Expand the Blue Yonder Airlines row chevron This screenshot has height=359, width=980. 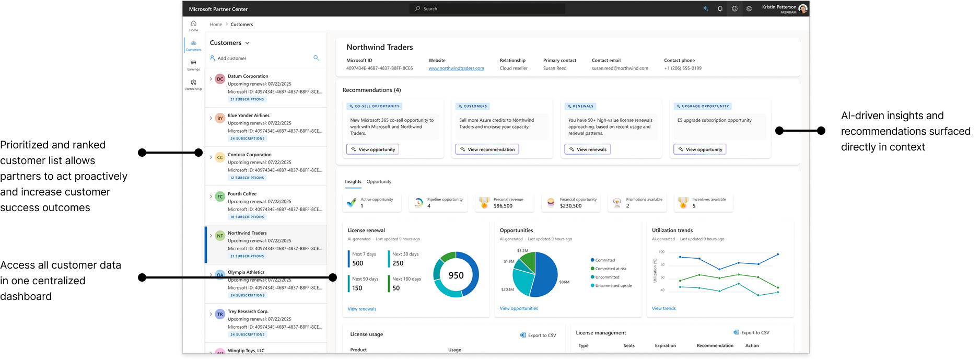point(211,118)
